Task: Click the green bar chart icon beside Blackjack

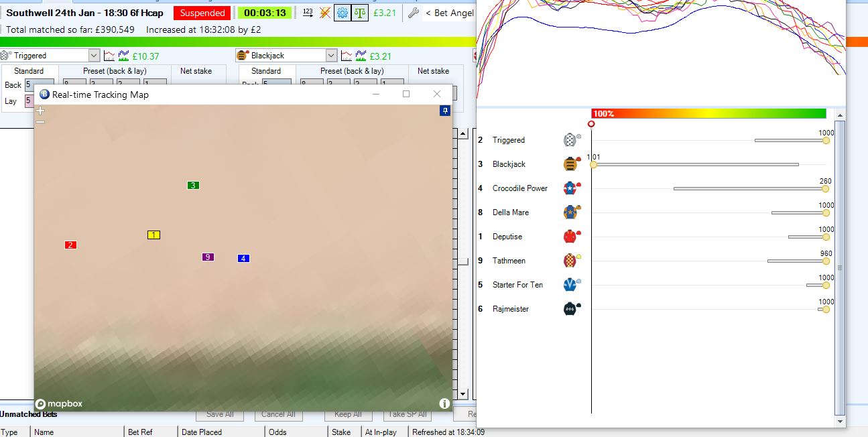Action: click(361, 56)
